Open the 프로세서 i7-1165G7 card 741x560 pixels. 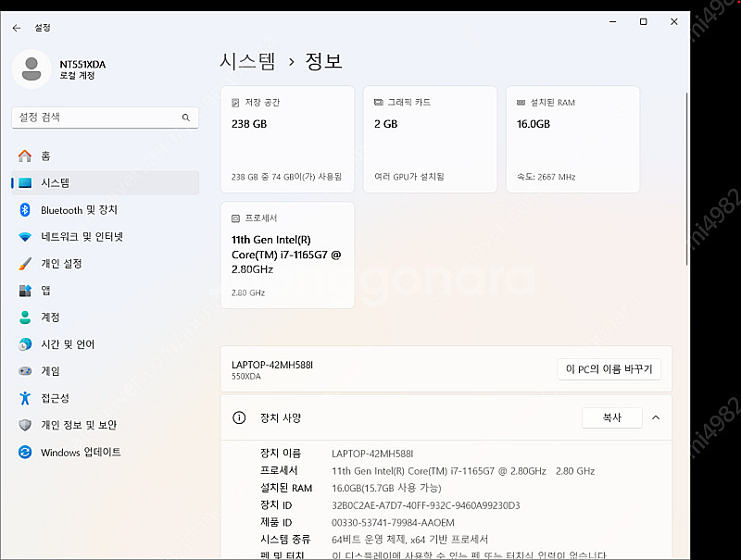click(x=287, y=255)
